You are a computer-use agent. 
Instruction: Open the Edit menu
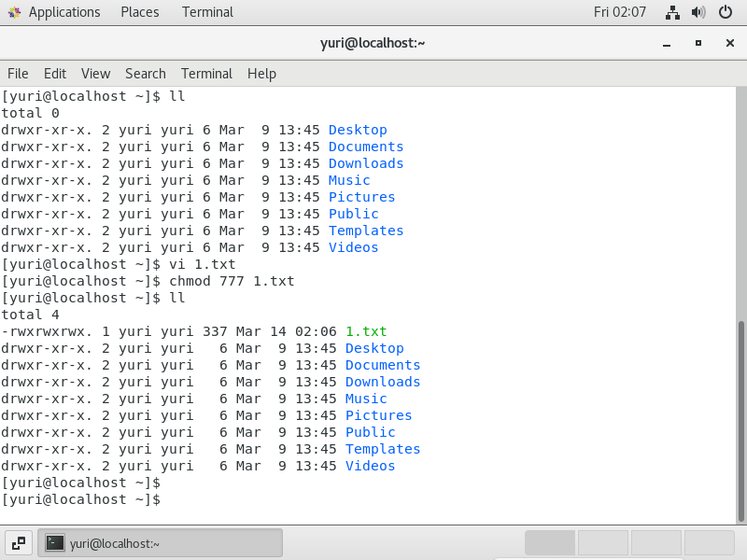[55, 73]
